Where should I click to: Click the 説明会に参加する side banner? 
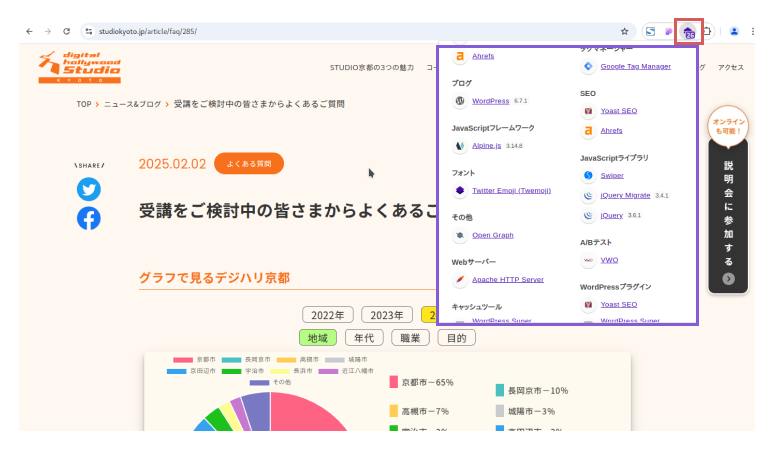point(728,215)
